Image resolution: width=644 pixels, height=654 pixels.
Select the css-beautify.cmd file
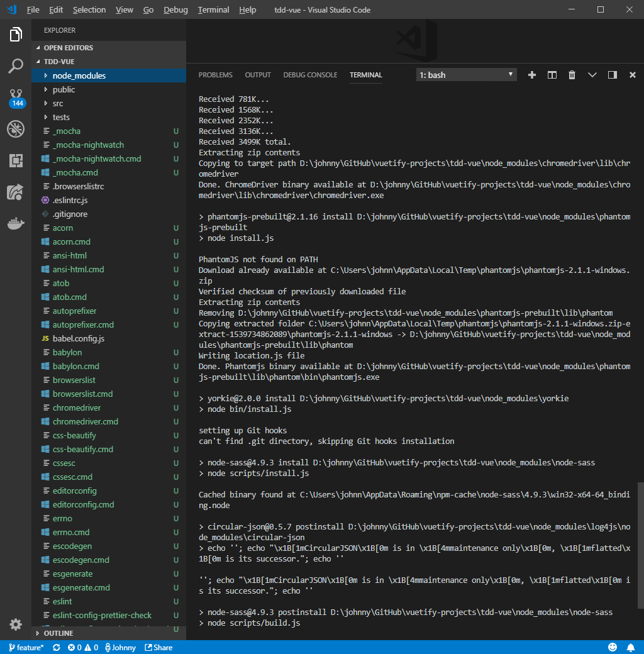(x=109, y=449)
